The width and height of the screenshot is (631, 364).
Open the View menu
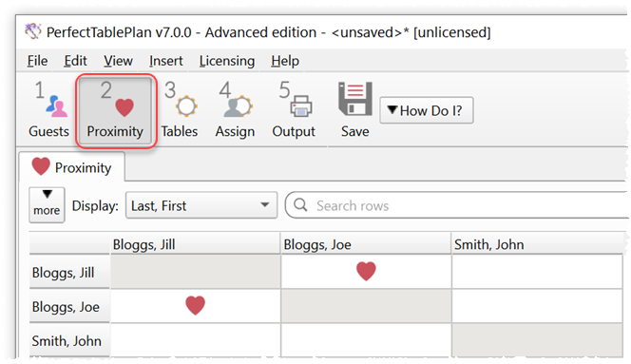tap(118, 61)
